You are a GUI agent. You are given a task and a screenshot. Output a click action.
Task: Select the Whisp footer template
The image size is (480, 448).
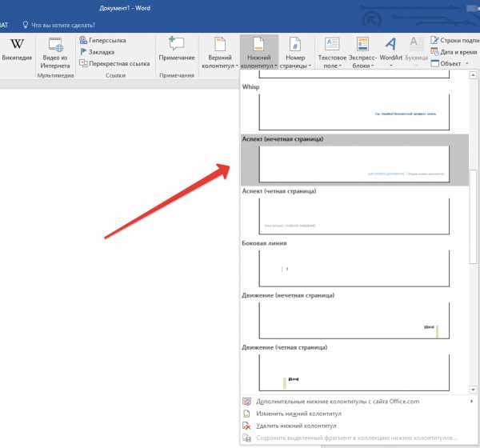coord(354,108)
